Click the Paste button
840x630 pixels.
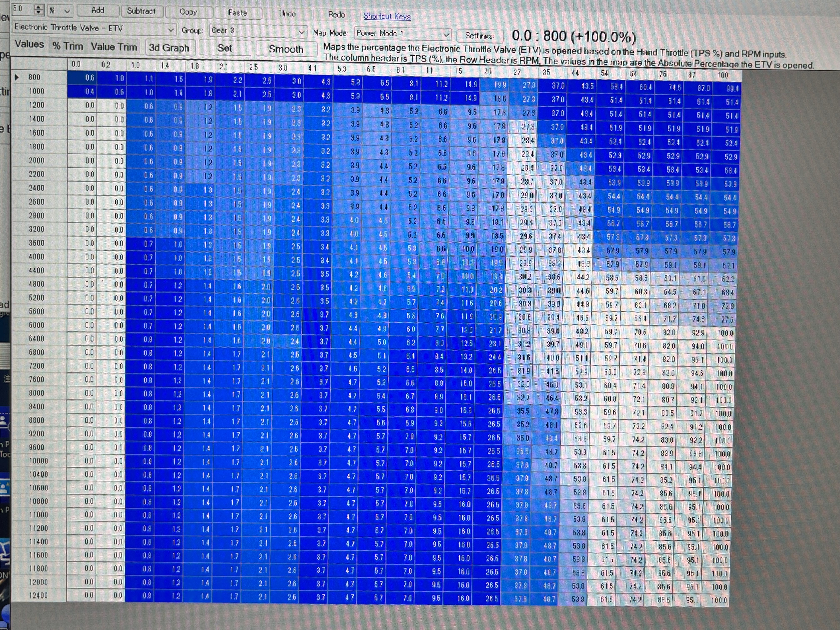[x=238, y=13]
